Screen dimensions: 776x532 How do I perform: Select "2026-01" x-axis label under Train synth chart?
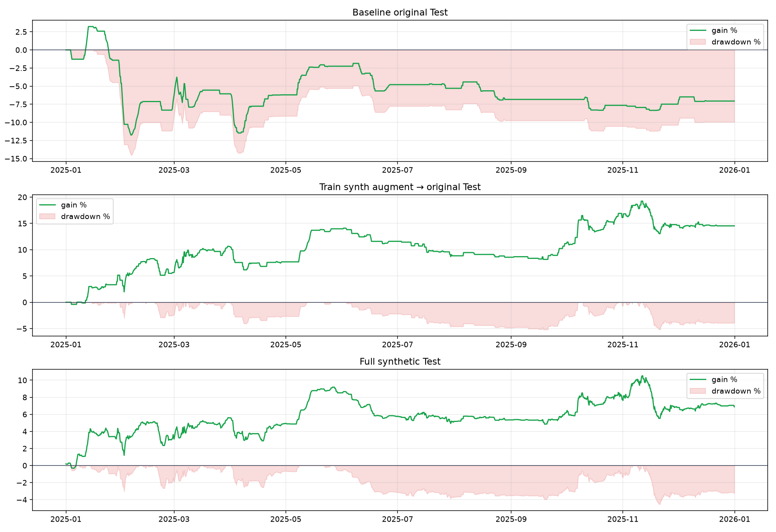pos(734,345)
